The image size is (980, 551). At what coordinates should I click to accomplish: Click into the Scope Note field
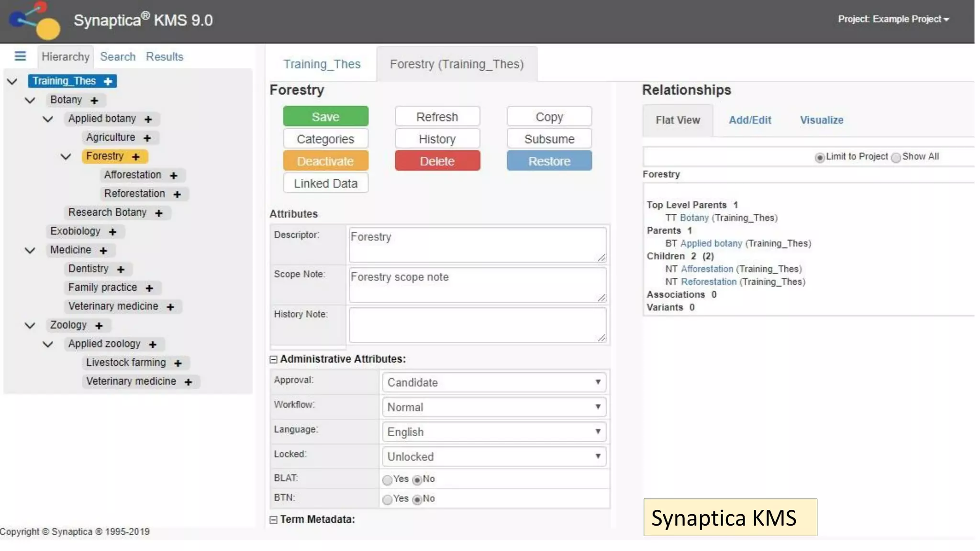pyautogui.click(x=478, y=285)
